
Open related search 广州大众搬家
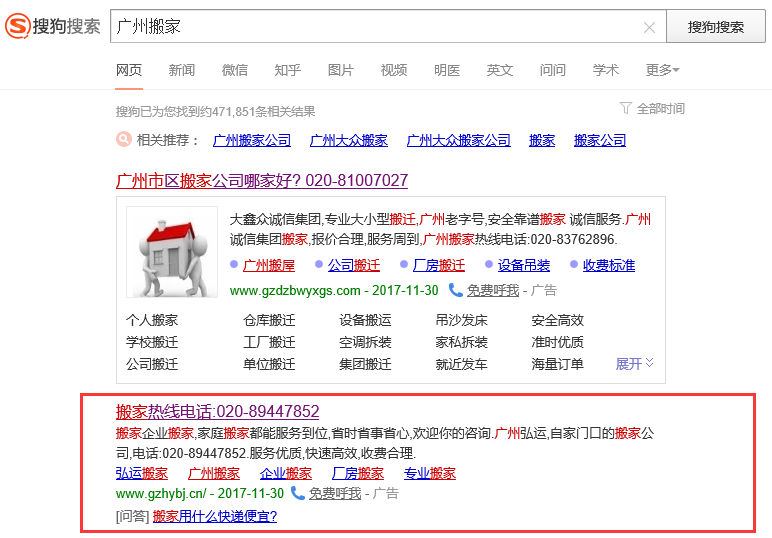(x=349, y=140)
